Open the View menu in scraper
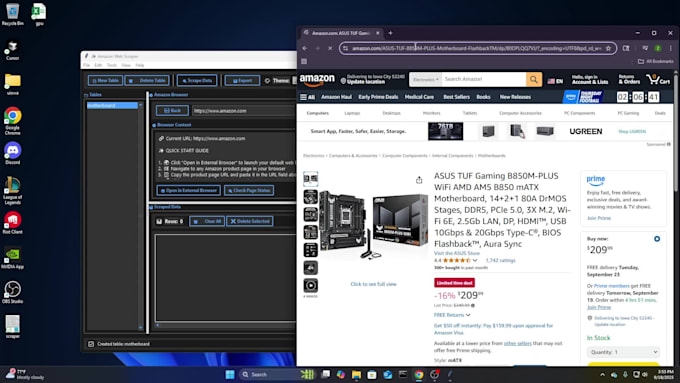 (126, 65)
